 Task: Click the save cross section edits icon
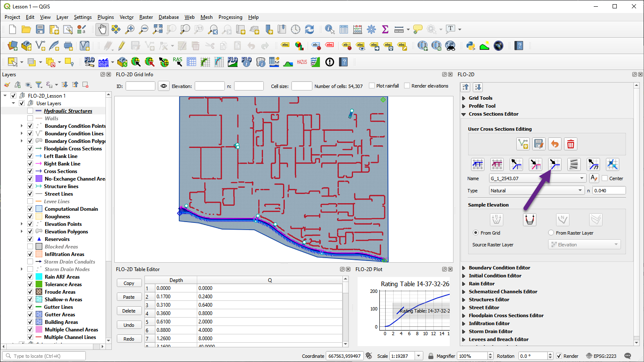click(x=538, y=144)
